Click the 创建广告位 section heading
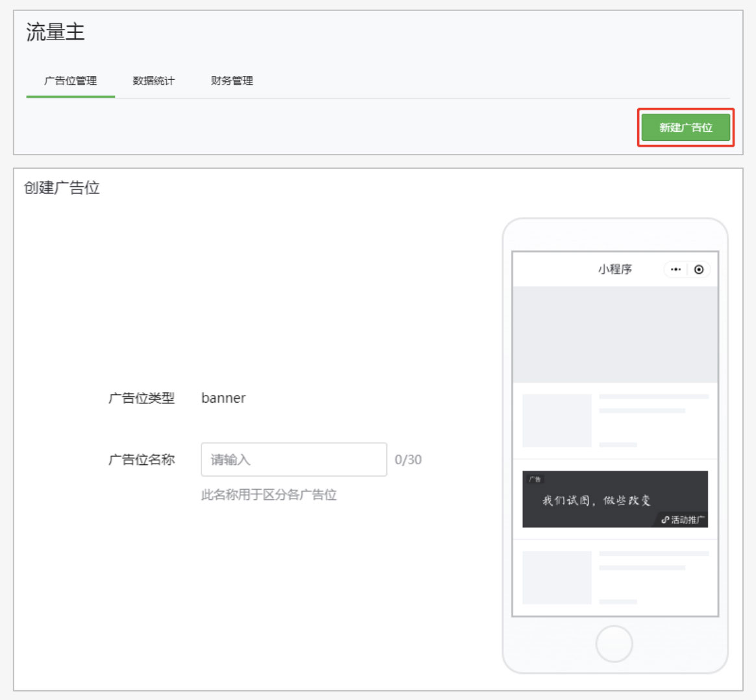 [62, 188]
